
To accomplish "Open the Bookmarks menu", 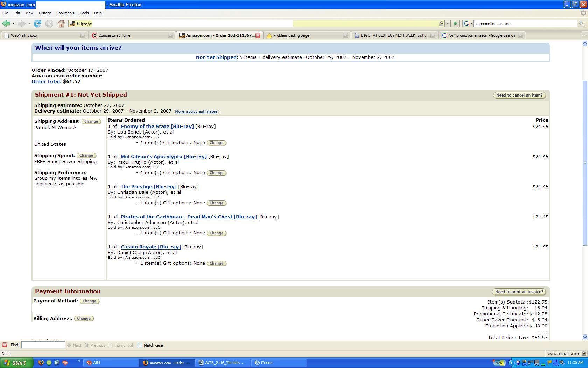I will (65, 13).
